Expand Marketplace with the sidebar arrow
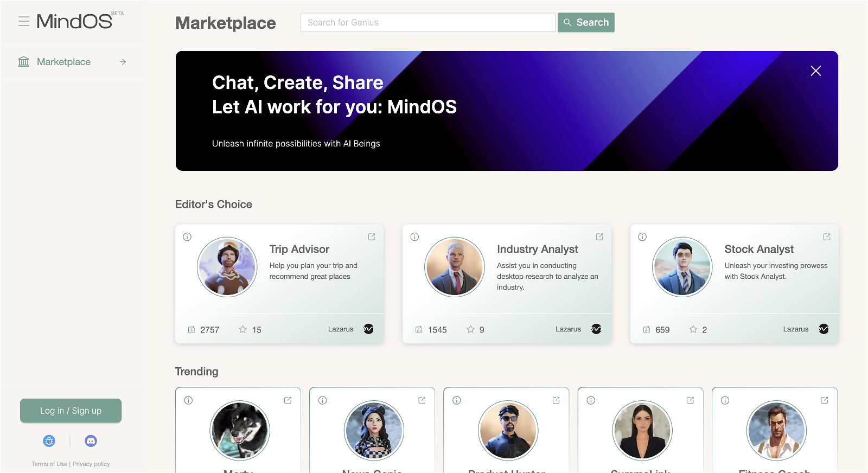 pos(123,62)
